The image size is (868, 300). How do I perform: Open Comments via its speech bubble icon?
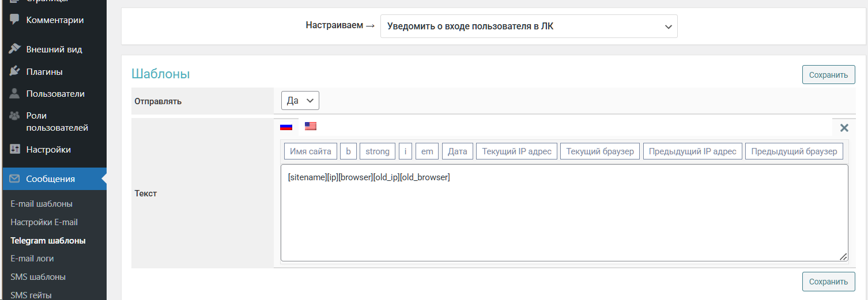click(15, 20)
